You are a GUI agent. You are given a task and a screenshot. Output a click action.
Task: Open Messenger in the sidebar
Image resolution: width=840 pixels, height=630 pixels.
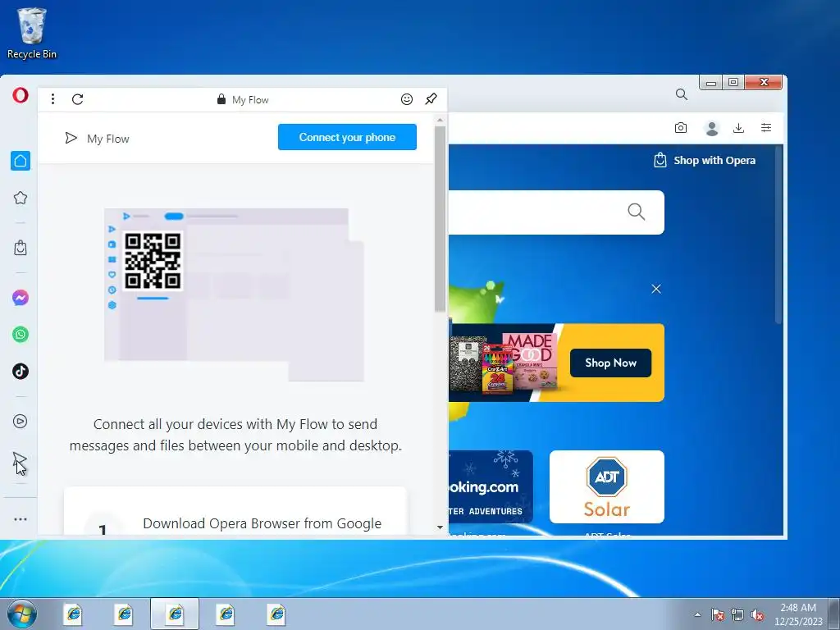(21, 297)
